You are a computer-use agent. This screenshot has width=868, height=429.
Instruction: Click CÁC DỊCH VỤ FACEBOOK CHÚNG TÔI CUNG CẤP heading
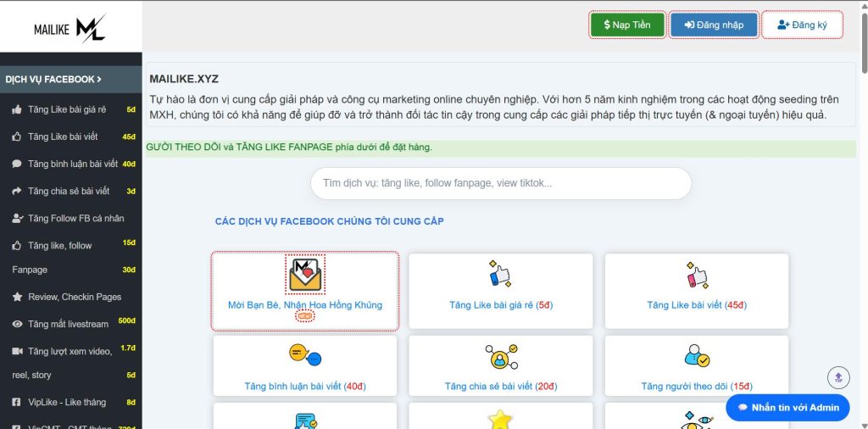330,221
